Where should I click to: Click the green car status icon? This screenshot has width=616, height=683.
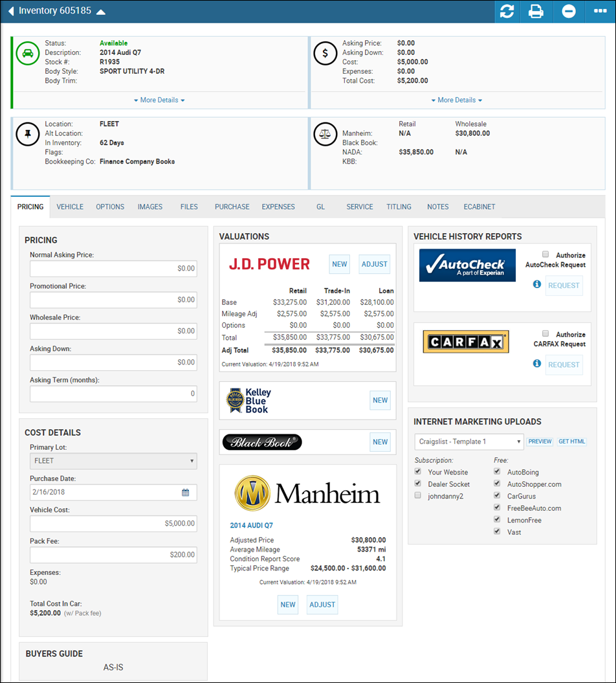pyautogui.click(x=27, y=53)
